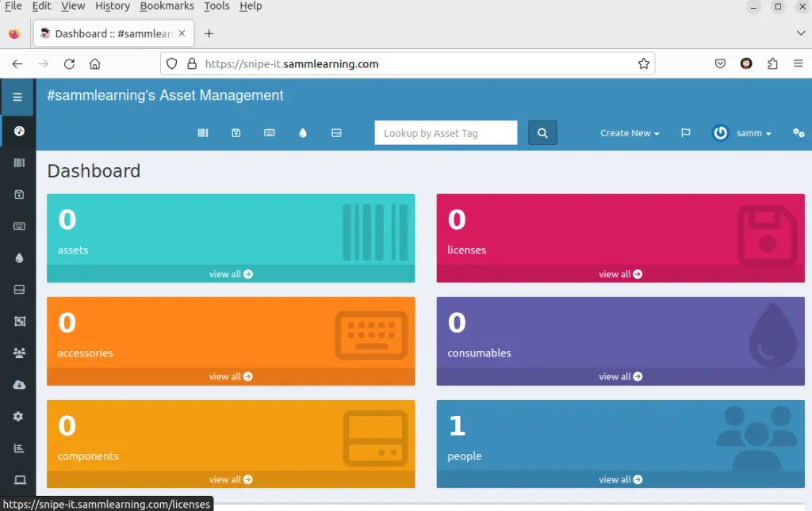Open admin settings gears icon in navbar
Image resolution: width=812 pixels, height=511 pixels.
pos(799,133)
